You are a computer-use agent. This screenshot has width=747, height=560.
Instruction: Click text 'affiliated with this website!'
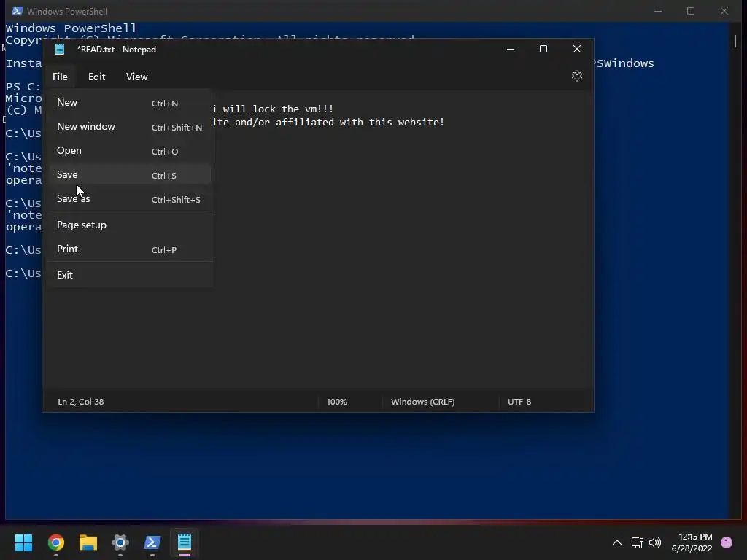click(x=360, y=122)
